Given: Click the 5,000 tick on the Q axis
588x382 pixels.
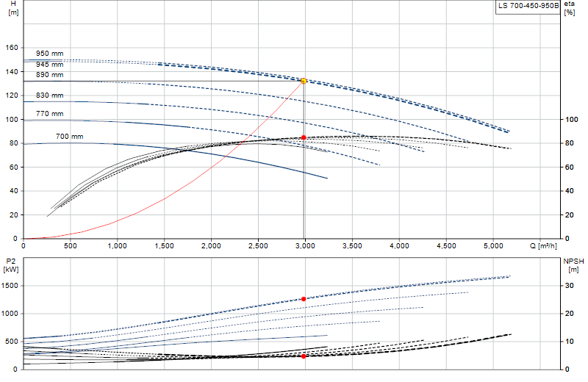Looking at the screenshot, I should (x=493, y=246).
